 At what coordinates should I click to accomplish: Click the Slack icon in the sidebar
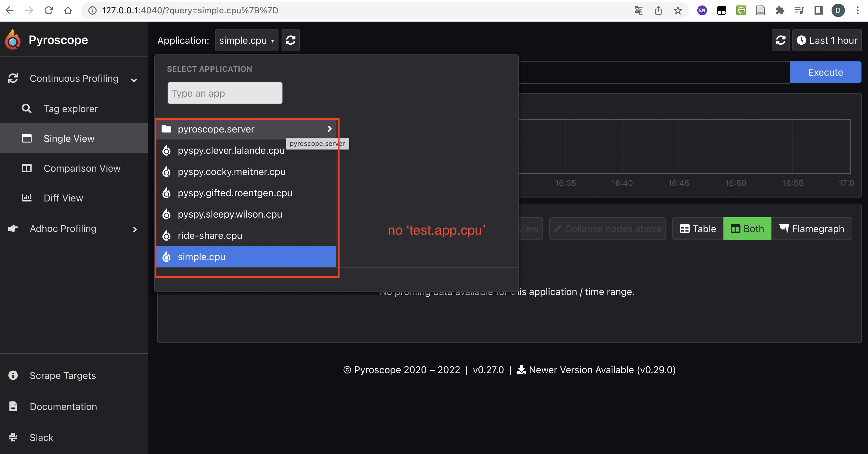click(13, 437)
